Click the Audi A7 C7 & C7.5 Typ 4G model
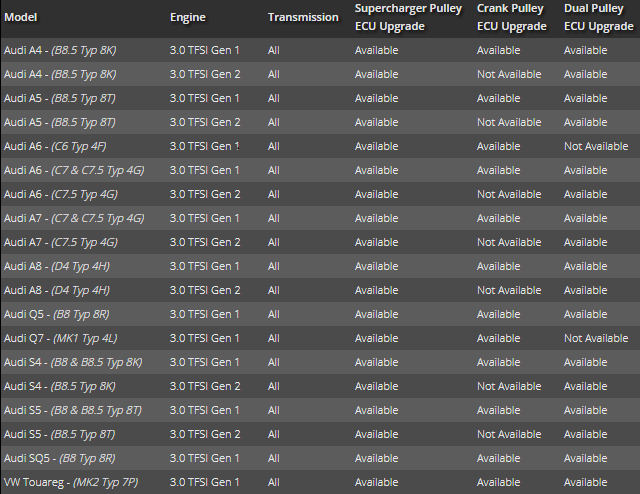640x494 pixels. click(74, 218)
